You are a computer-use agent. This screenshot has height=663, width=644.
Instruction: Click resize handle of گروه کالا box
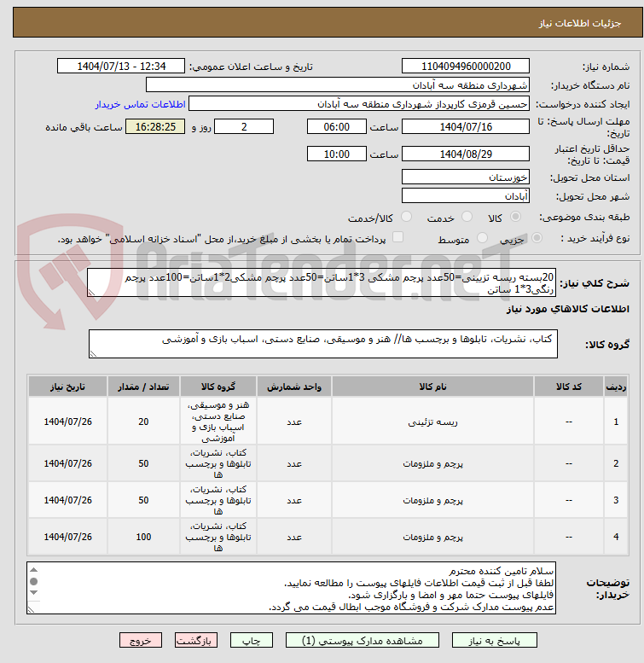click(x=93, y=354)
